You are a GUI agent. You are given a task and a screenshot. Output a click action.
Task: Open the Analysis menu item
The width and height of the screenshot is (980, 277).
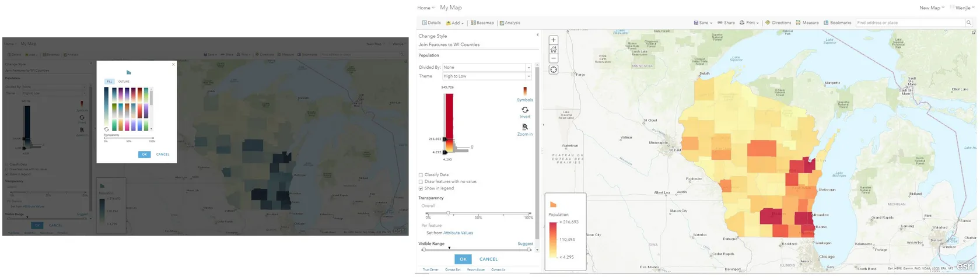pos(510,23)
